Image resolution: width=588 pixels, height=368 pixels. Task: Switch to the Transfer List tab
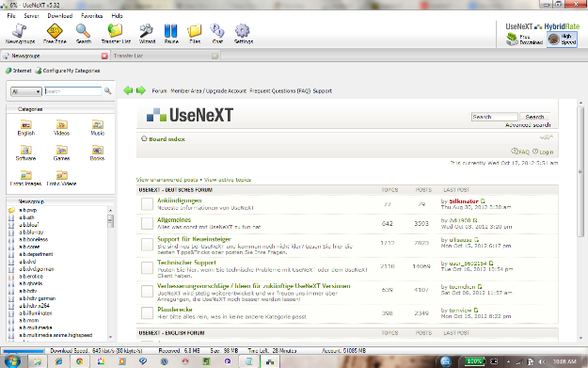165,56
